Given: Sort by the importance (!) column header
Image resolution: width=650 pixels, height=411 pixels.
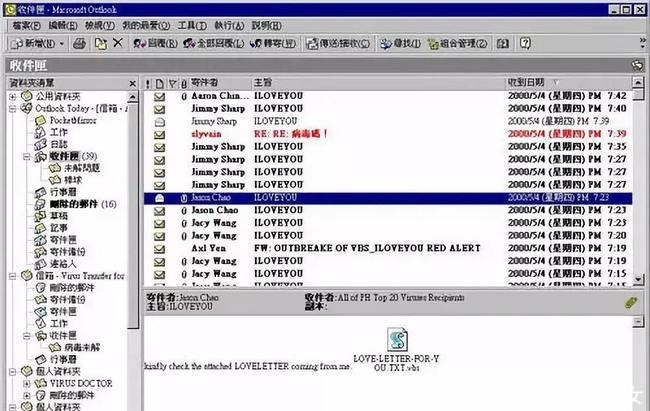Looking at the screenshot, I should (148, 82).
